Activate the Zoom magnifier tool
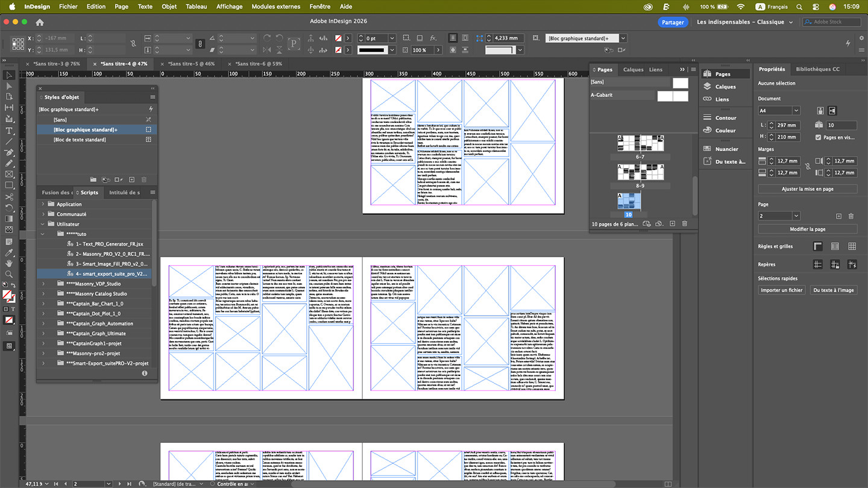Image resolution: width=868 pixels, height=488 pixels. (9, 274)
